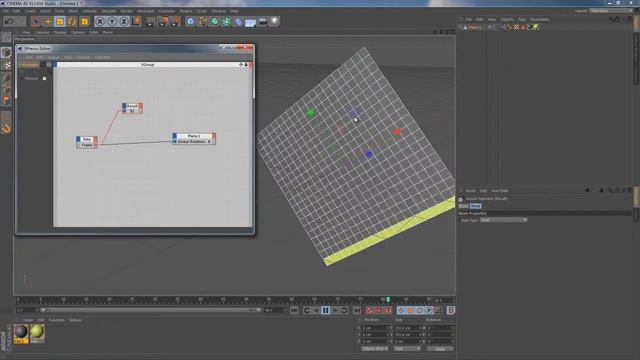Select the Plane object in Object Manager
This screenshot has height=360, width=640.
pos(475,27)
